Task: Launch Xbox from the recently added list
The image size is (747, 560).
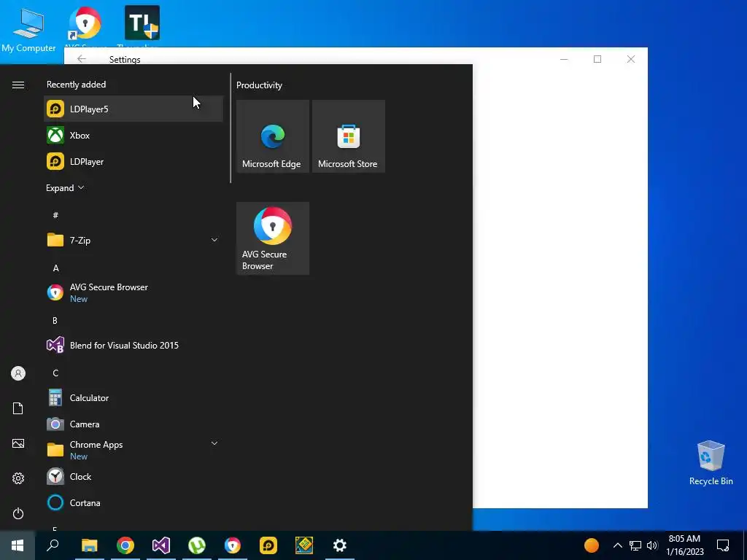Action: point(133,135)
